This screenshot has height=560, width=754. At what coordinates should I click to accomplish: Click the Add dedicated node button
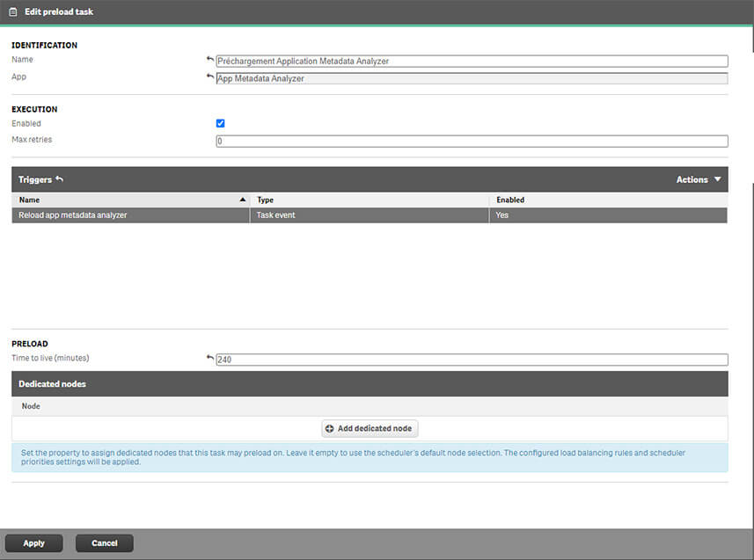[x=370, y=428]
